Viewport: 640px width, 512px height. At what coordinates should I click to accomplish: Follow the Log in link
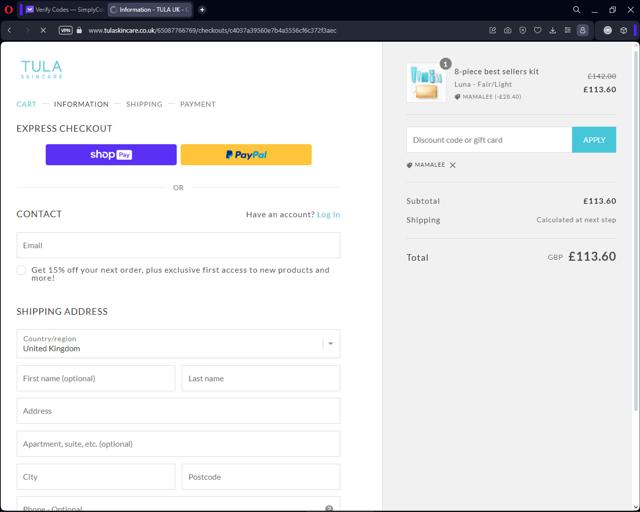coord(328,214)
